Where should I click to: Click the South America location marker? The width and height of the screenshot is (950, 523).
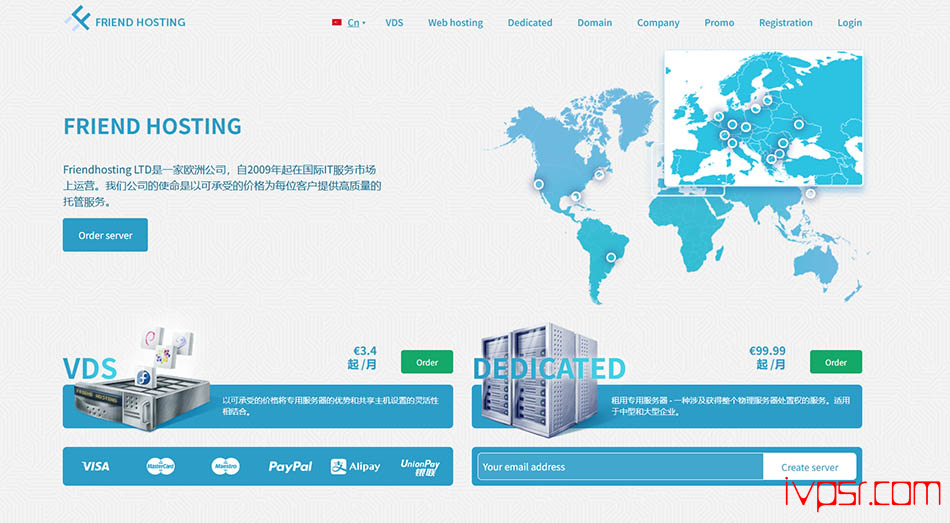click(x=611, y=258)
